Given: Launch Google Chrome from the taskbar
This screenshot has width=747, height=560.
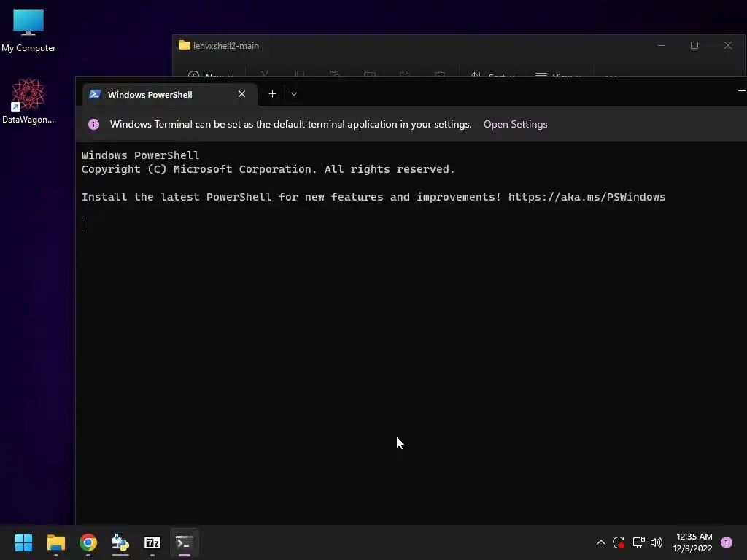Looking at the screenshot, I should [x=88, y=542].
